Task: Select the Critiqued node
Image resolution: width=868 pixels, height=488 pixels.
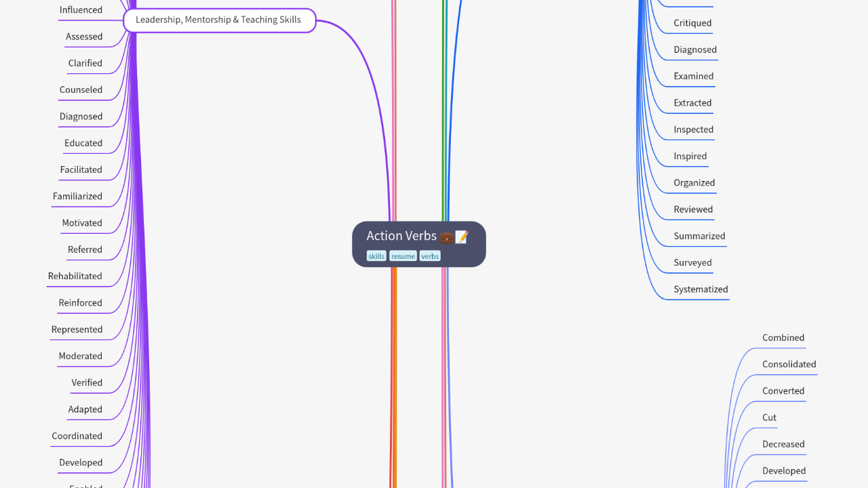Action: pos(692,23)
